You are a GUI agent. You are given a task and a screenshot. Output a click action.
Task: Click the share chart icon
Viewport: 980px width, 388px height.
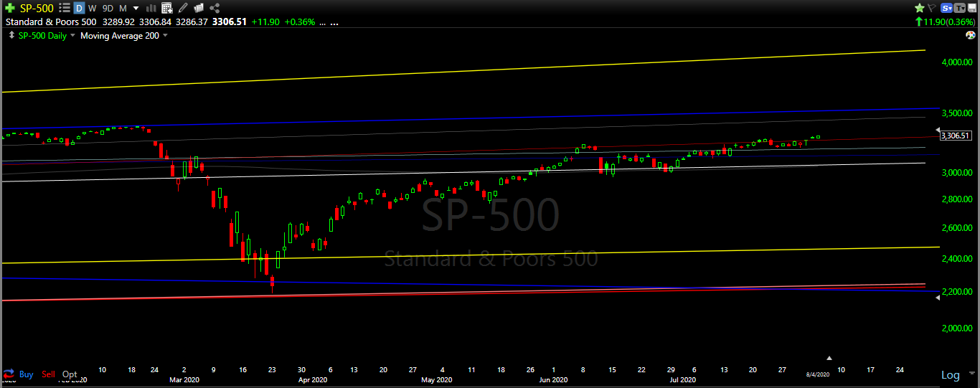pos(215,8)
